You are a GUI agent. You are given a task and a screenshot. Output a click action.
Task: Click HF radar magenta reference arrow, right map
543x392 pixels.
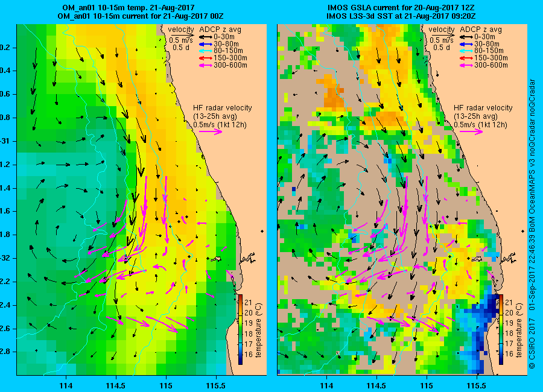coord(471,131)
